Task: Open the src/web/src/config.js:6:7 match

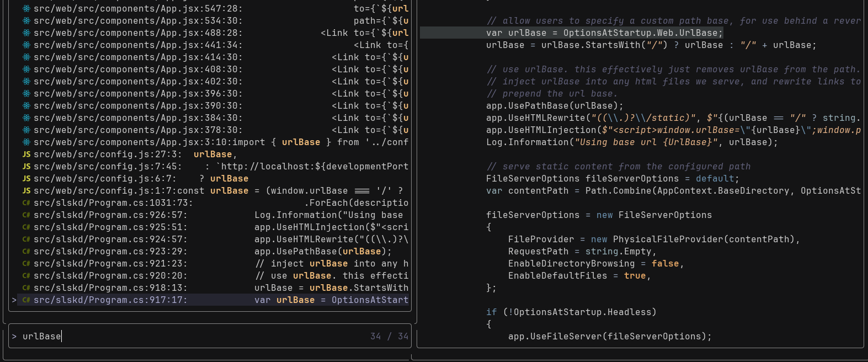Action: (105, 179)
